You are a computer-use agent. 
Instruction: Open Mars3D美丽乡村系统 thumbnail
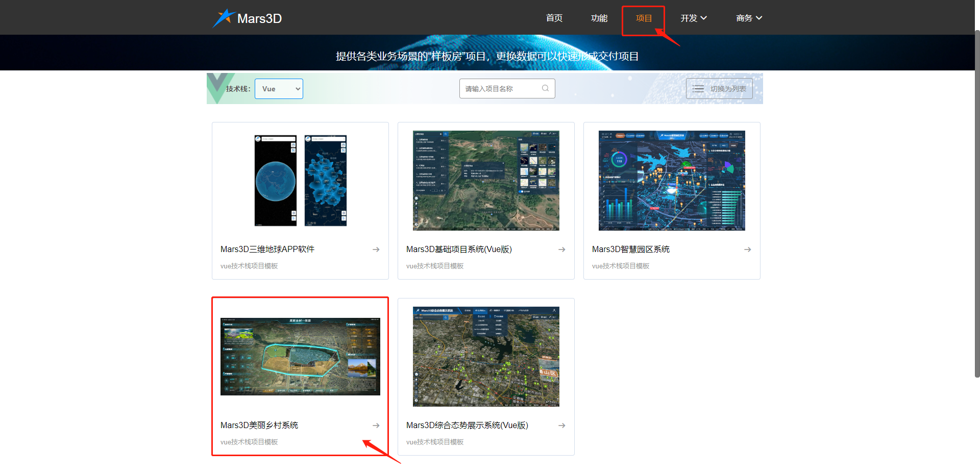tap(300, 357)
